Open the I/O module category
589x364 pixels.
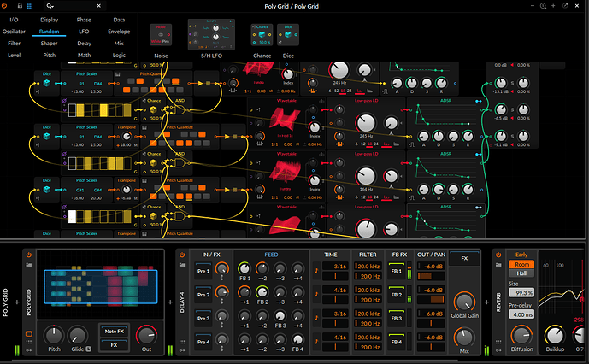[14, 20]
